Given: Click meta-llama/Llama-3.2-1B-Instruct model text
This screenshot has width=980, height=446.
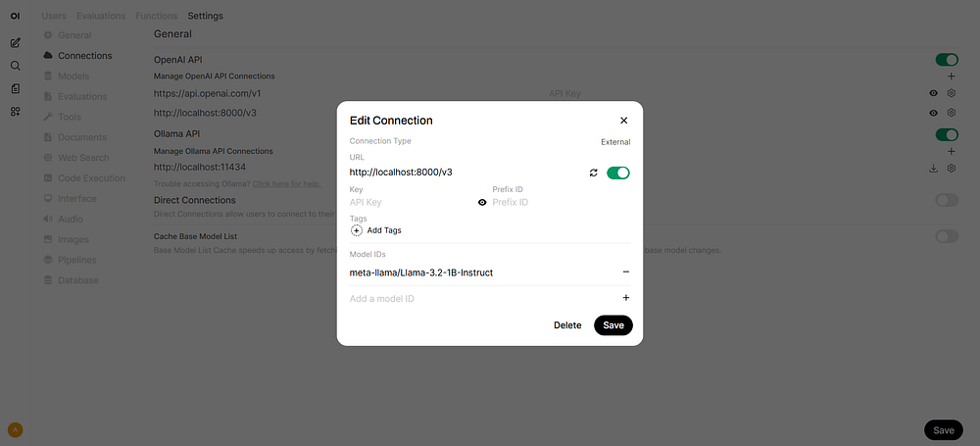Looking at the screenshot, I should coord(421,273).
